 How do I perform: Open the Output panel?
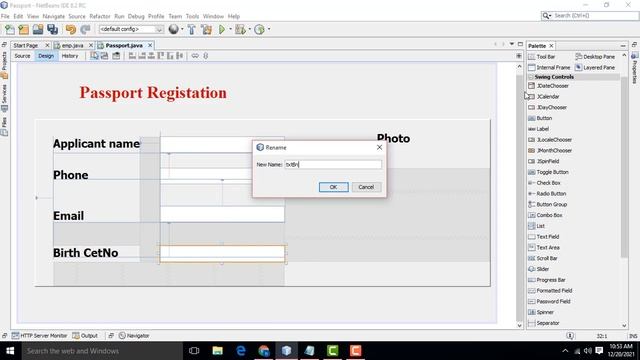85,336
